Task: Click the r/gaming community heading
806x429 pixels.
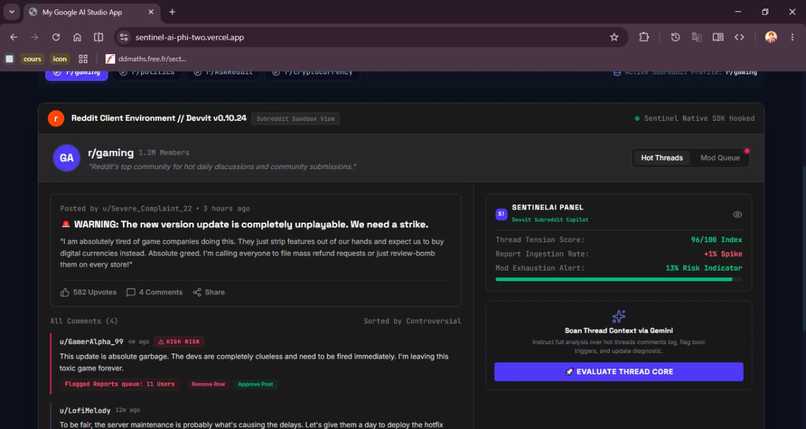Action: click(111, 153)
